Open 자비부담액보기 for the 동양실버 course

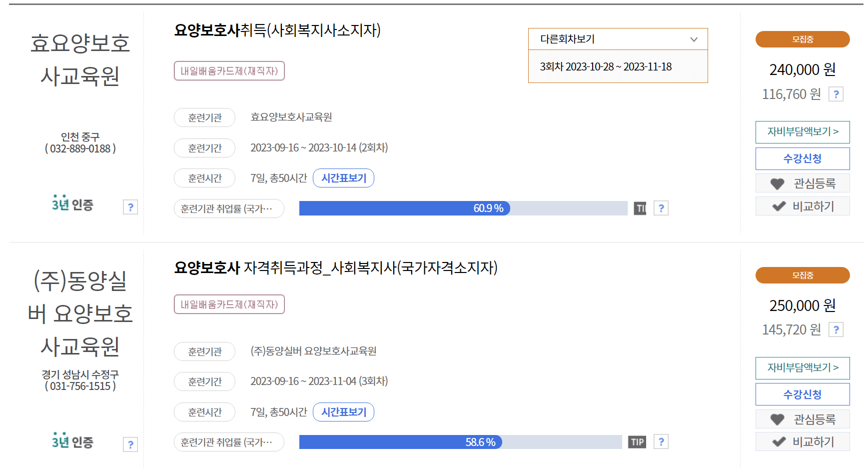point(802,368)
